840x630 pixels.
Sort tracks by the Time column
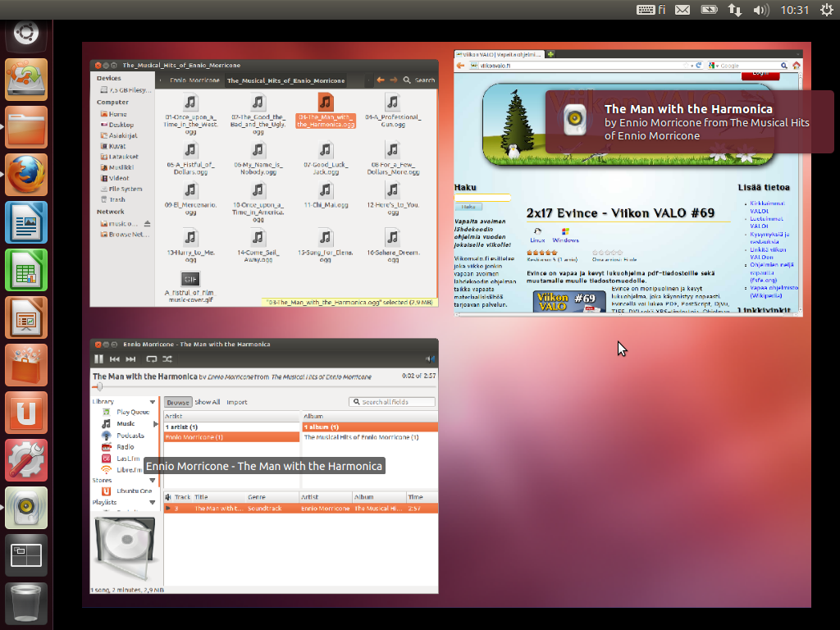tap(422, 497)
